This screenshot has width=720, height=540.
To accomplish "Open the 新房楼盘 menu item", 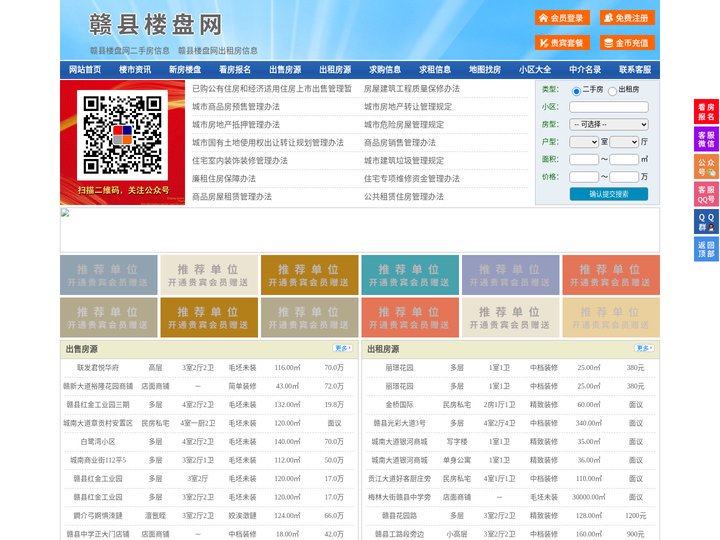I will coord(185,70).
